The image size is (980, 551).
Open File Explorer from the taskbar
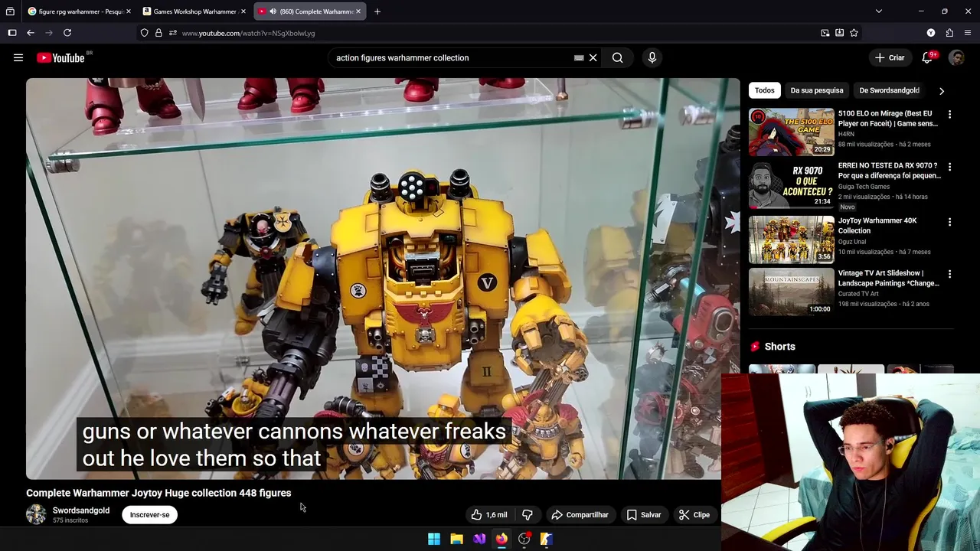click(x=456, y=539)
